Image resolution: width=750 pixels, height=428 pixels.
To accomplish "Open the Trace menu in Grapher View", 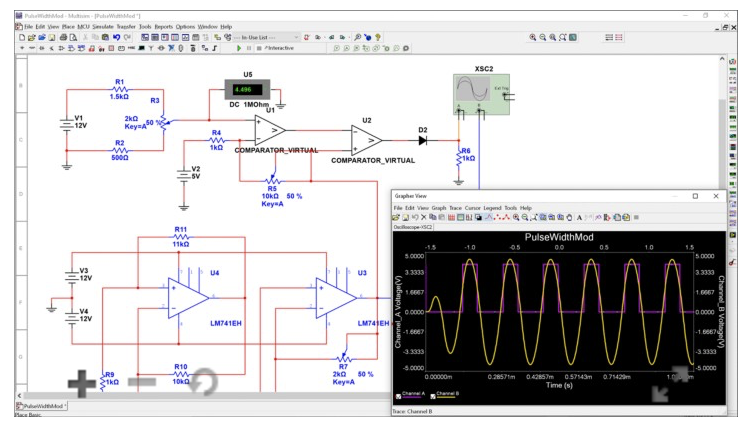I will 455,208.
